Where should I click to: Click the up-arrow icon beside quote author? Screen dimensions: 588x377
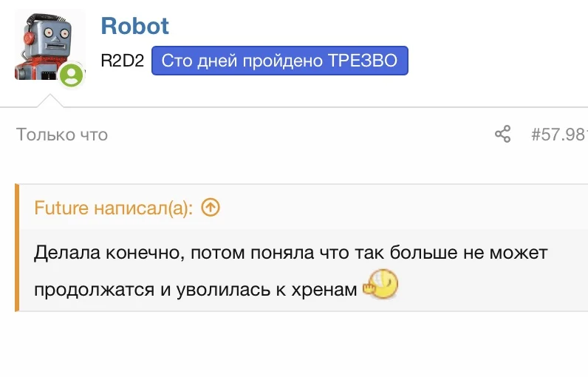[211, 208]
